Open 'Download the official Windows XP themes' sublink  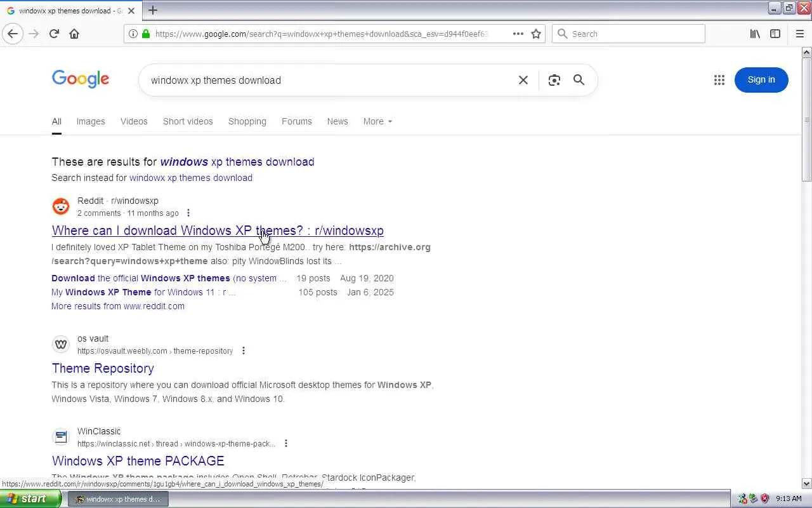pos(169,278)
